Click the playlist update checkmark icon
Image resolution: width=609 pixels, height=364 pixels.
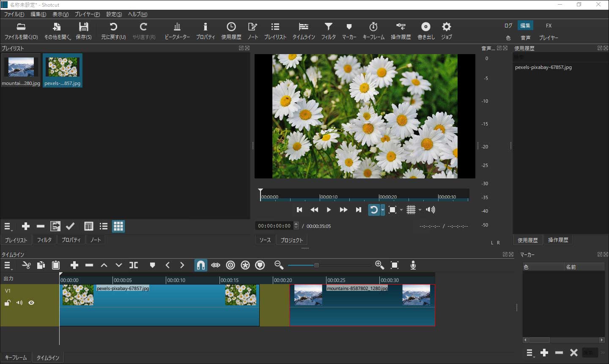tap(70, 226)
